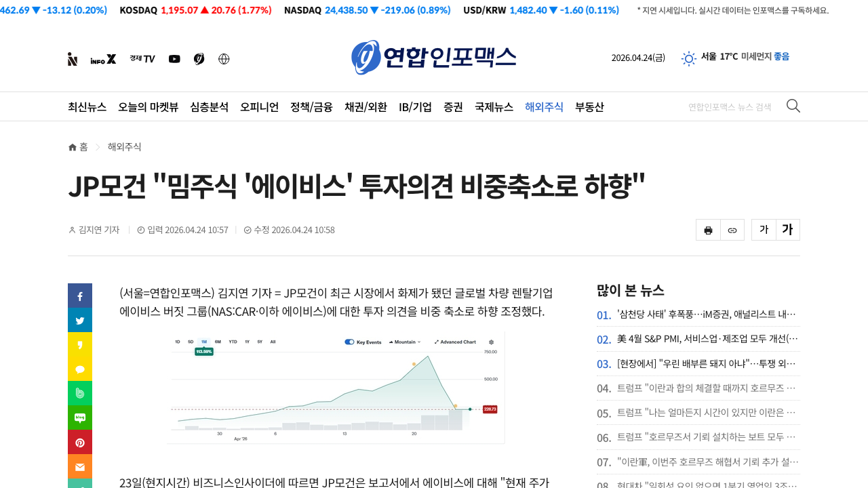
Task: Click the 연합인포맥스 뉴스 검색 field
Action: point(730,107)
